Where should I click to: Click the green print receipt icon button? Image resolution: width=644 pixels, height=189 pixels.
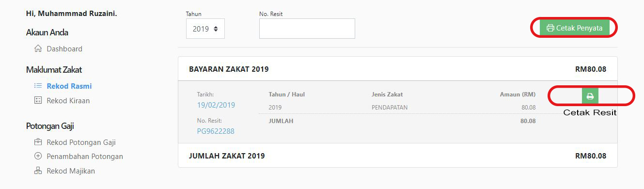pos(590,96)
